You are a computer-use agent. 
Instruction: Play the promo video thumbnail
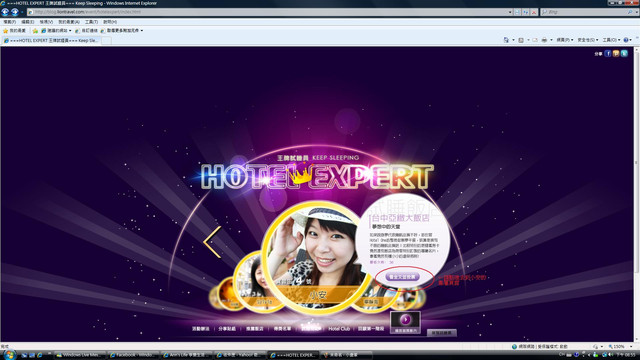pos(405,322)
